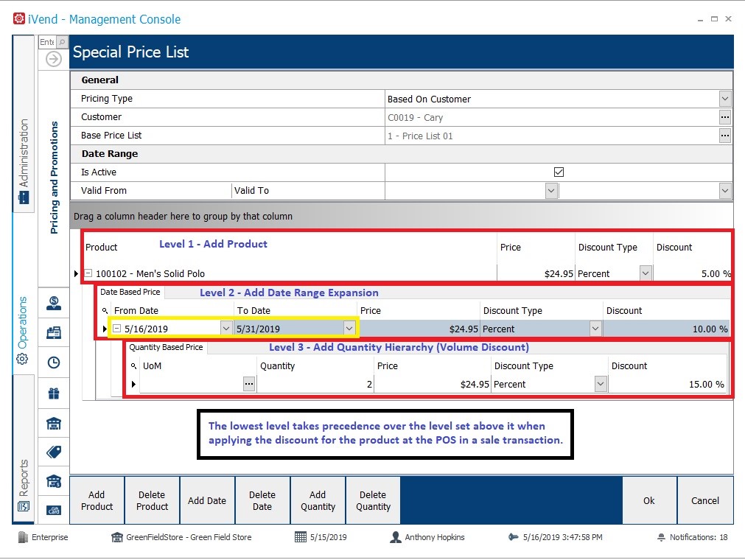The height and width of the screenshot is (560, 745).
Task: Open the Pricing Type dropdown
Action: [724, 99]
